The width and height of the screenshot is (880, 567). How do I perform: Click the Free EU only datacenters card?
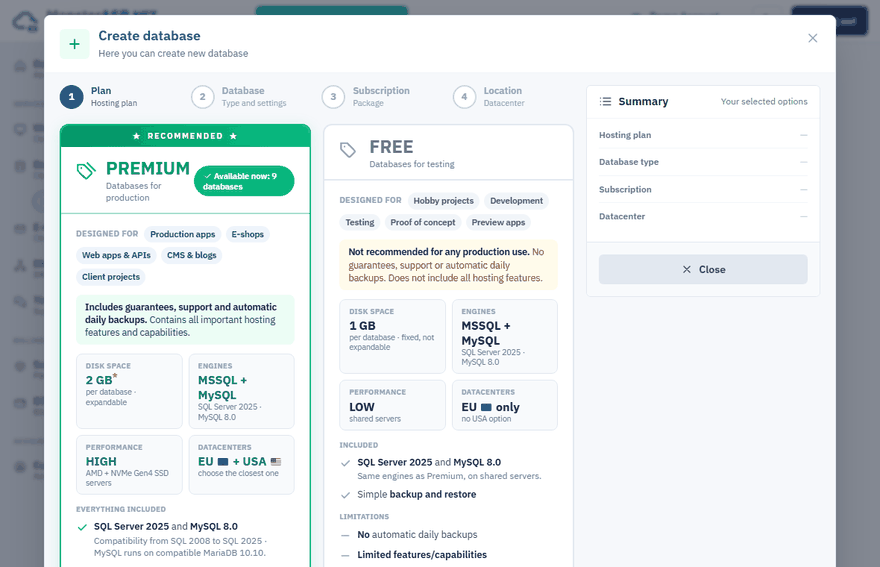click(505, 405)
